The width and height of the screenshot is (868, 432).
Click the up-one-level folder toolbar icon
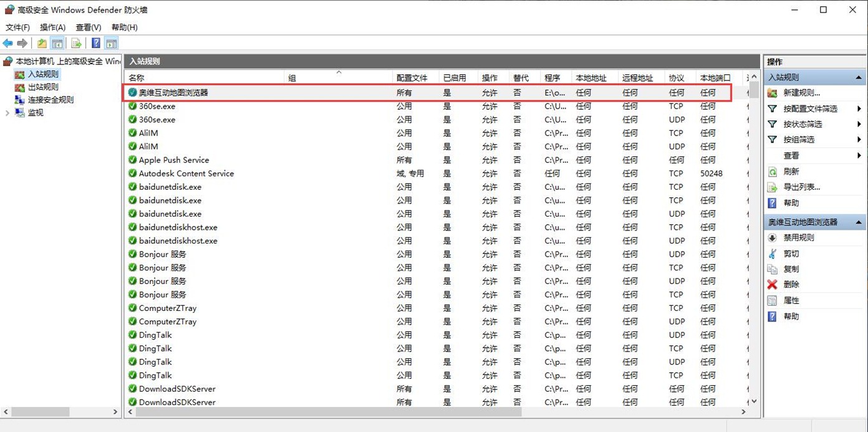42,43
